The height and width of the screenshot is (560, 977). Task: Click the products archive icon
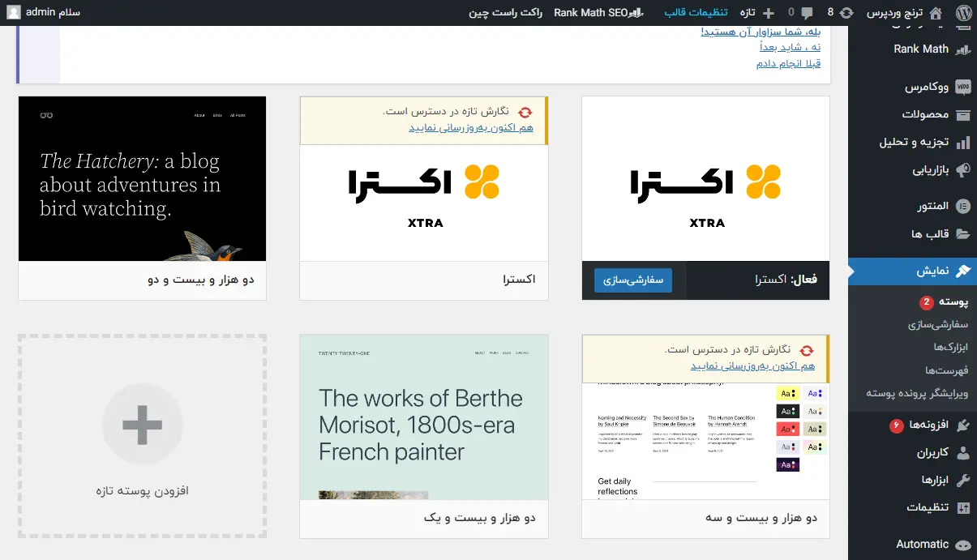(x=963, y=114)
